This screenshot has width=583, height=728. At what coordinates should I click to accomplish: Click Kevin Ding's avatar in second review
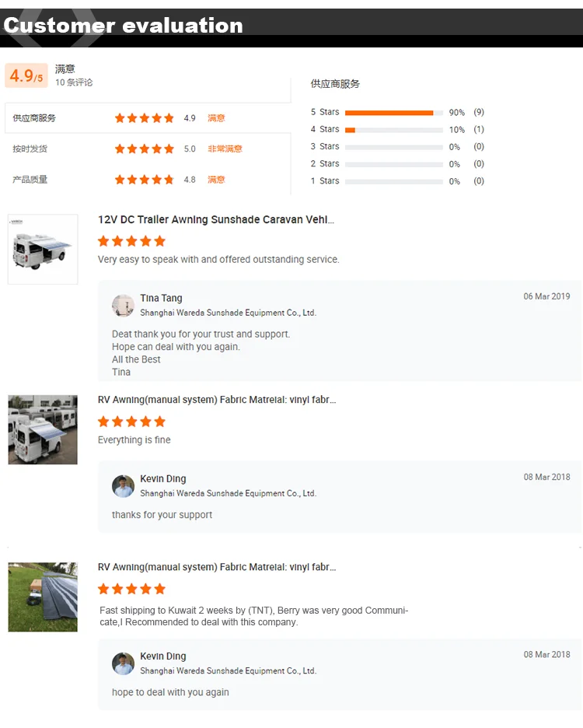(x=123, y=486)
